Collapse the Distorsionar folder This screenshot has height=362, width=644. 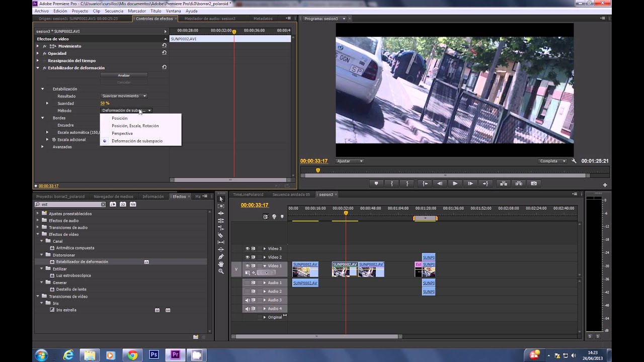(42, 255)
